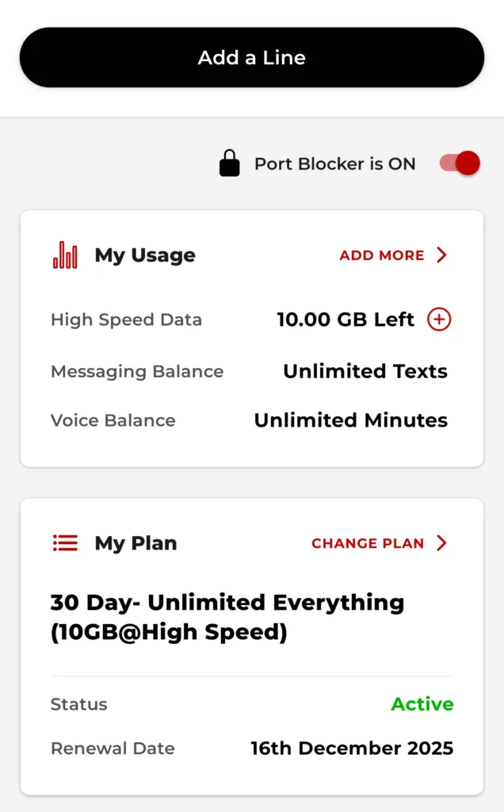Tap the My Usage heading
Screen dimensions: 504x812
tap(144, 255)
